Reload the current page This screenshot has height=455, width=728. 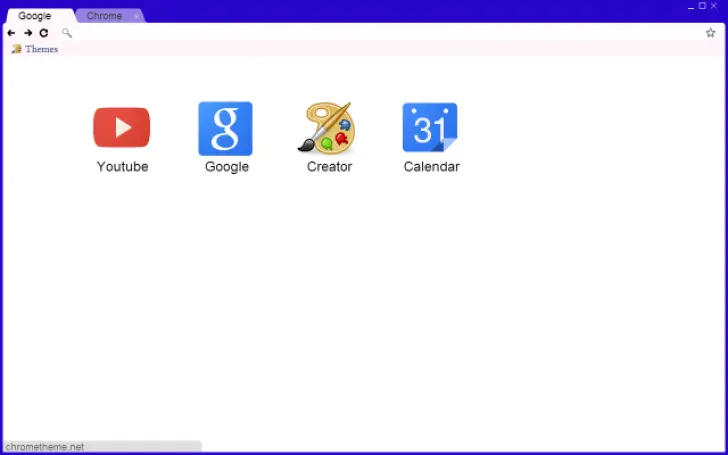[43, 33]
